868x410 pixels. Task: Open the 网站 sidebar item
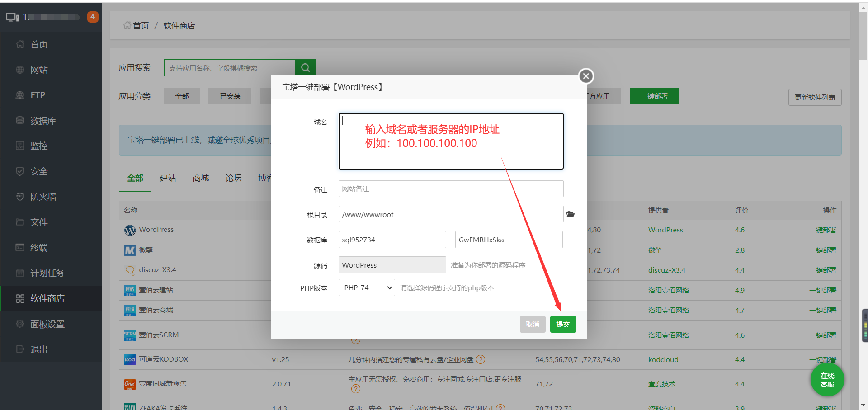pos(51,70)
